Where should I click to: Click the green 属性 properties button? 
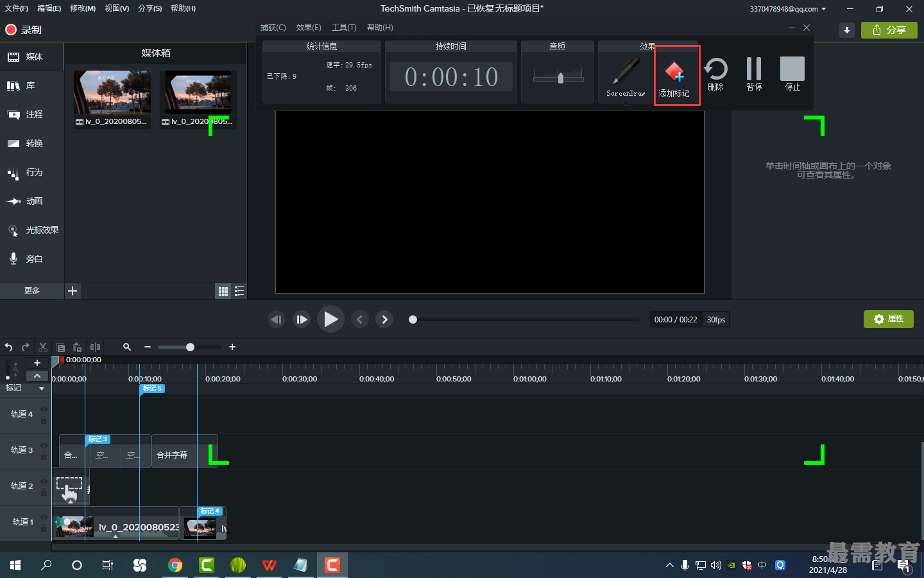pyautogui.click(x=889, y=319)
